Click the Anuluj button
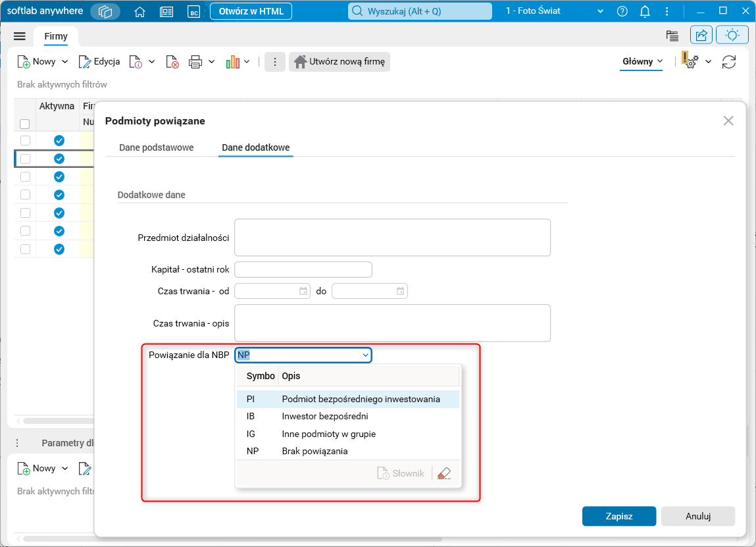756x547 pixels. 698,516
